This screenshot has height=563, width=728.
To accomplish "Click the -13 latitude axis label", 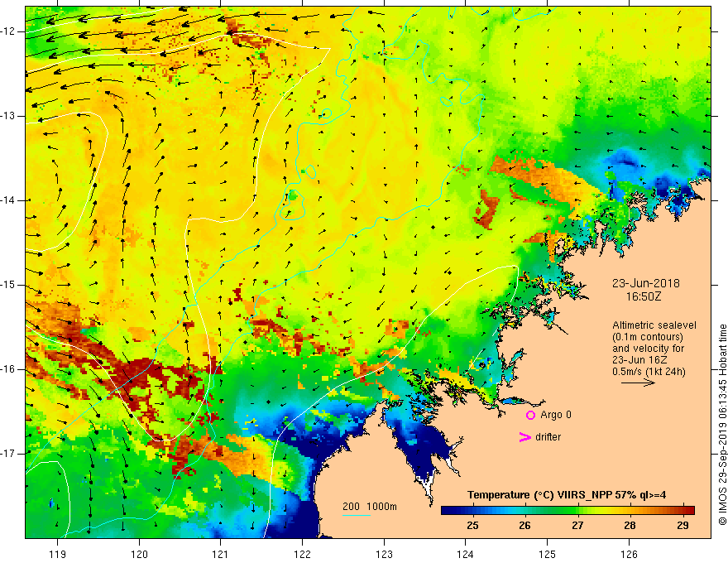I will coord(9,116).
